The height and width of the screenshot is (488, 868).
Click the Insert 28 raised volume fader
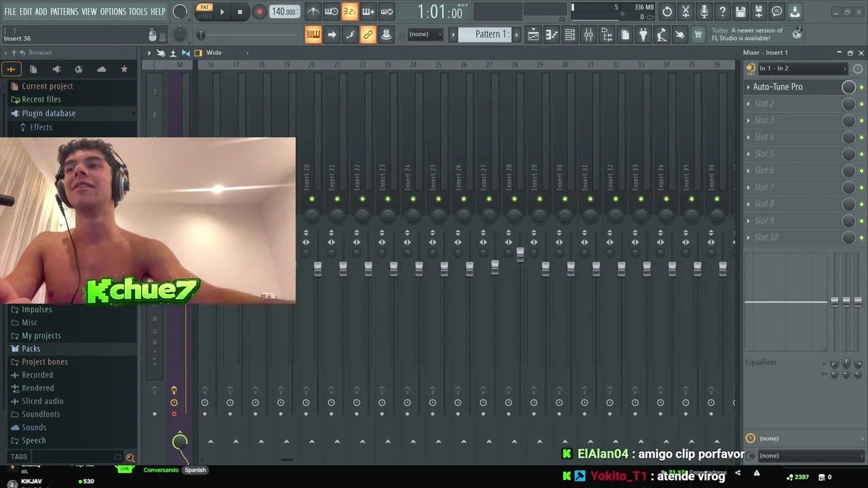coord(520,253)
